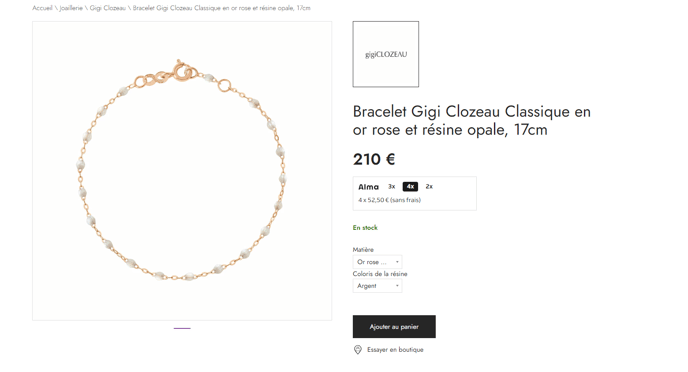This screenshot has height=372, width=688.
Task: Open the gigiCLOZEAU brand logo
Action: click(x=386, y=54)
